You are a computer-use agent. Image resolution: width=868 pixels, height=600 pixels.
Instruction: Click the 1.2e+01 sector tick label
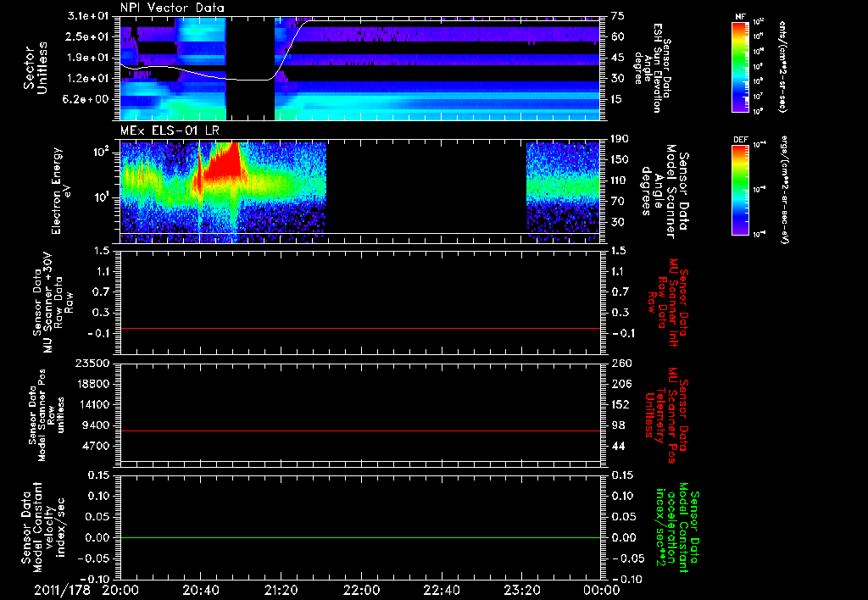(x=90, y=79)
